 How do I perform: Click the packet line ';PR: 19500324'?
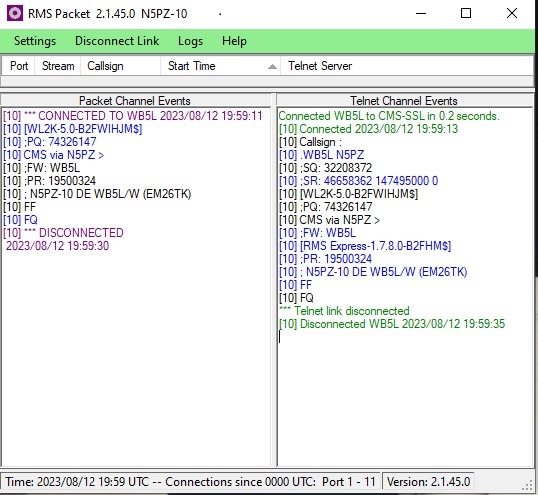[x=49, y=181]
